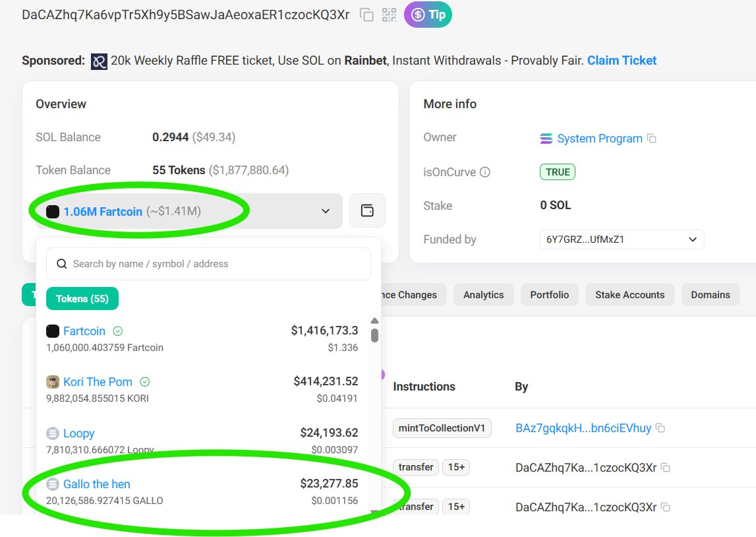756x537 pixels.
Task: Switch to the Domains tab
Action: (711, 295)
